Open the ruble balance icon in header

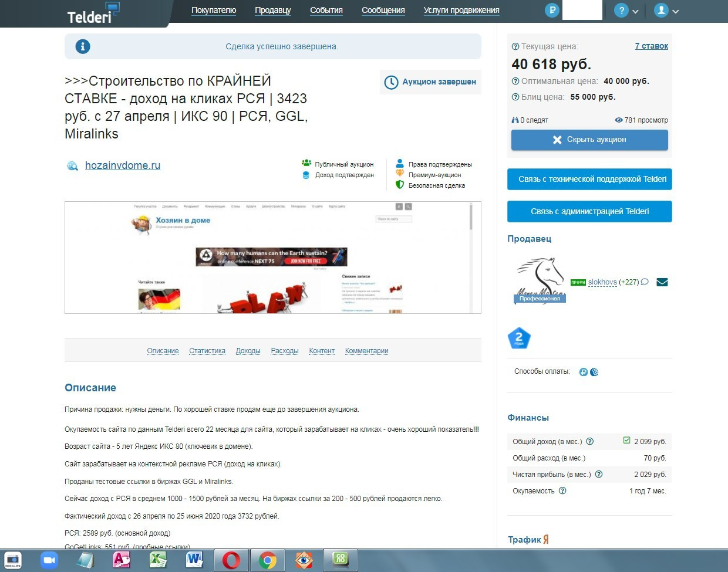[x=552, y=11]
